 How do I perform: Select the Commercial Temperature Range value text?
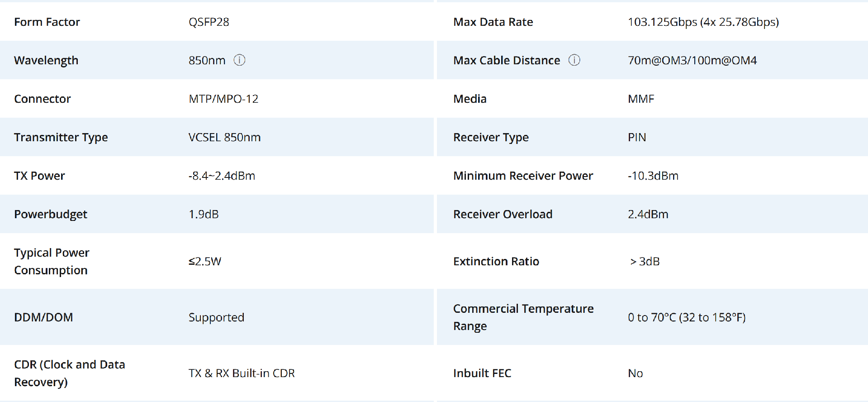click(x=687, y=317)
